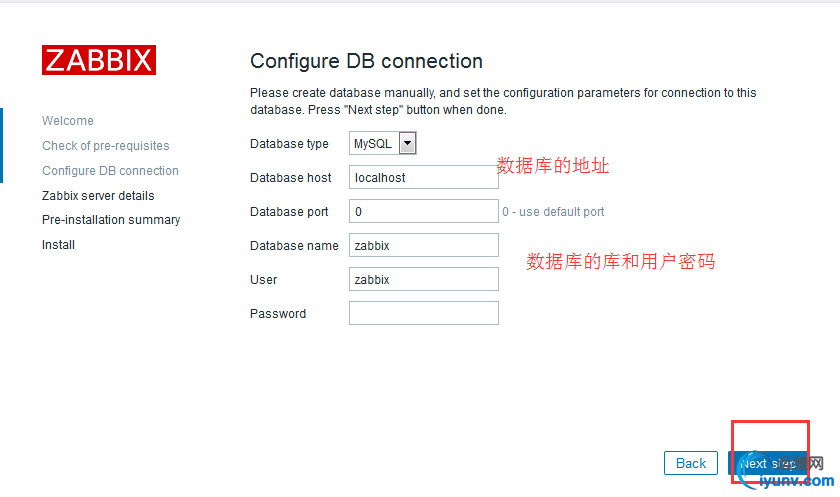Screen dimensions: 840x497
Task: Click the Configure DB connection heading
Action: (x=366, y=61)
